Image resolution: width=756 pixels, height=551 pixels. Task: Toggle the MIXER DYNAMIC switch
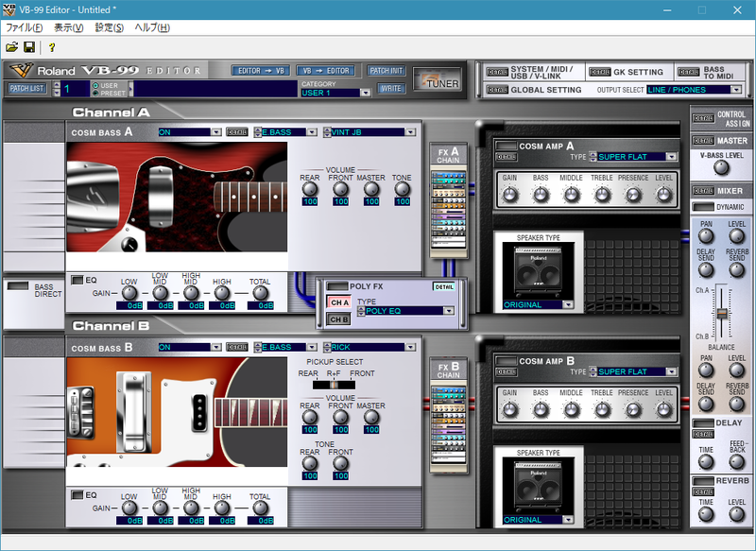point(703,207)
